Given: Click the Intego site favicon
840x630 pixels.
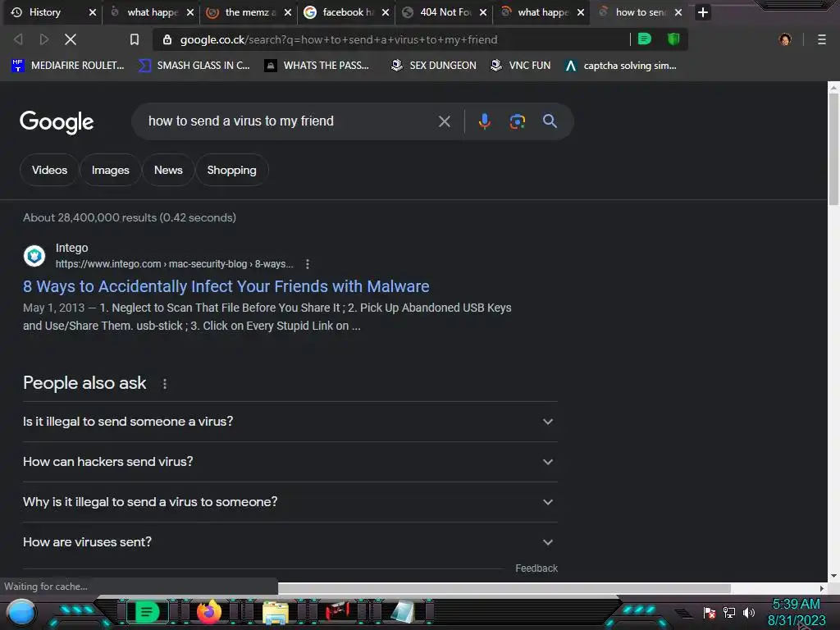Looking at the screenshot, I should point(34,256).
